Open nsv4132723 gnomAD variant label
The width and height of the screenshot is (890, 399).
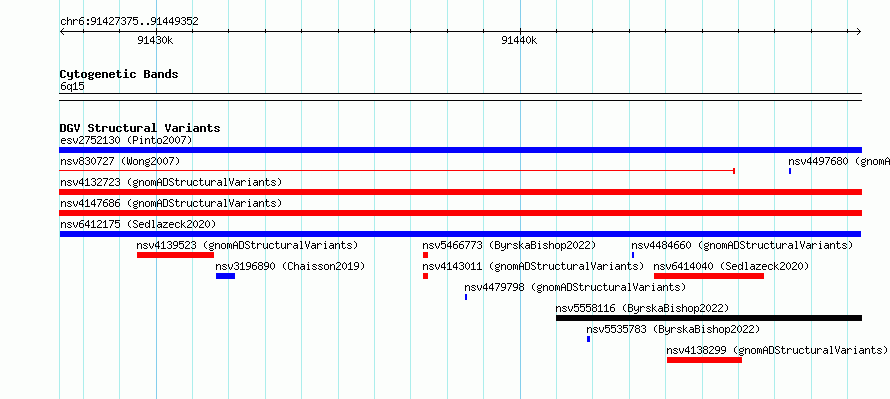pos(171,182)
